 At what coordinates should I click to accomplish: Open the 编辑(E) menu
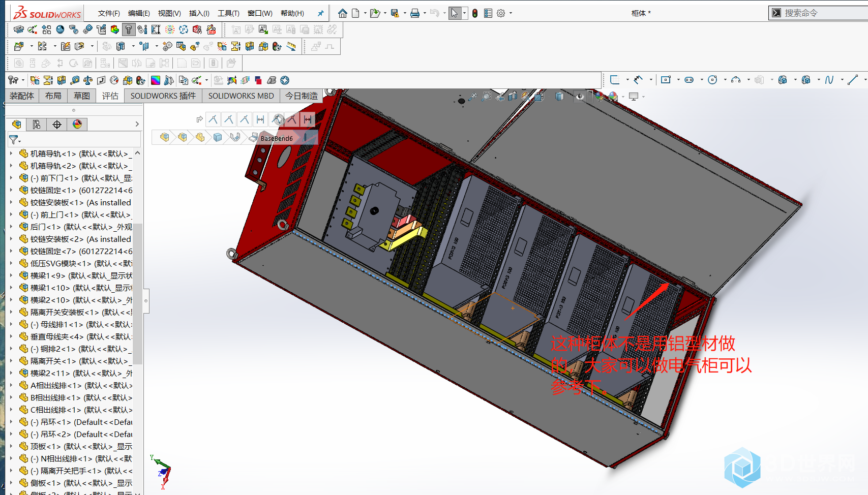point(139,13)
